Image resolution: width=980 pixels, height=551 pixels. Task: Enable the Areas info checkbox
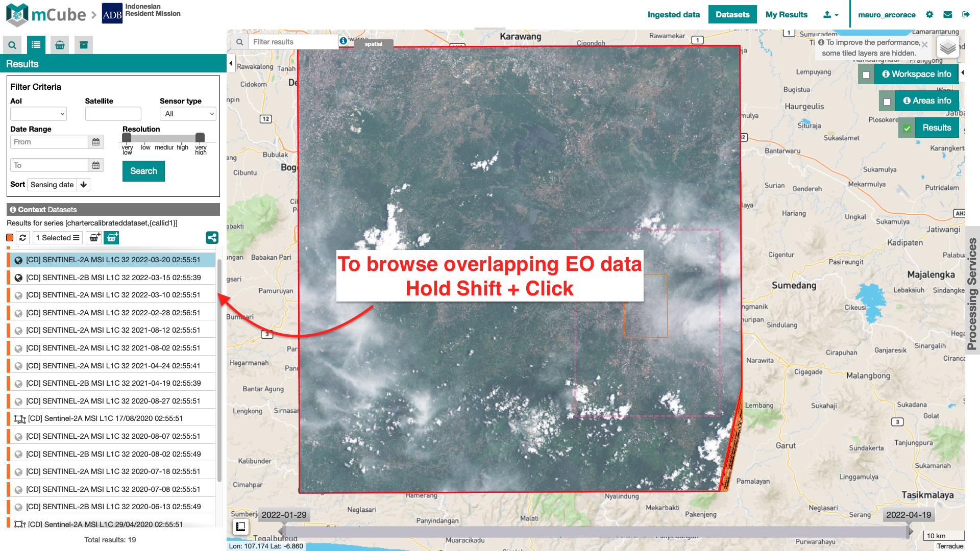(x=887, y=102)
